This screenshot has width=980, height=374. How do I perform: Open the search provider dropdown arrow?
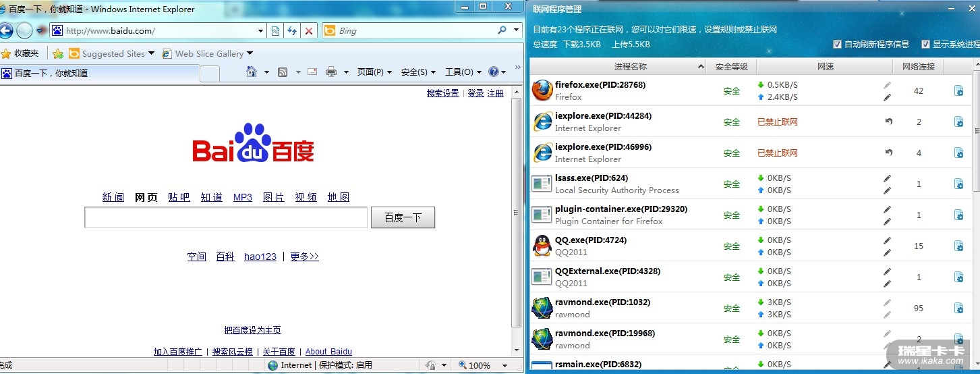[517, 30]
